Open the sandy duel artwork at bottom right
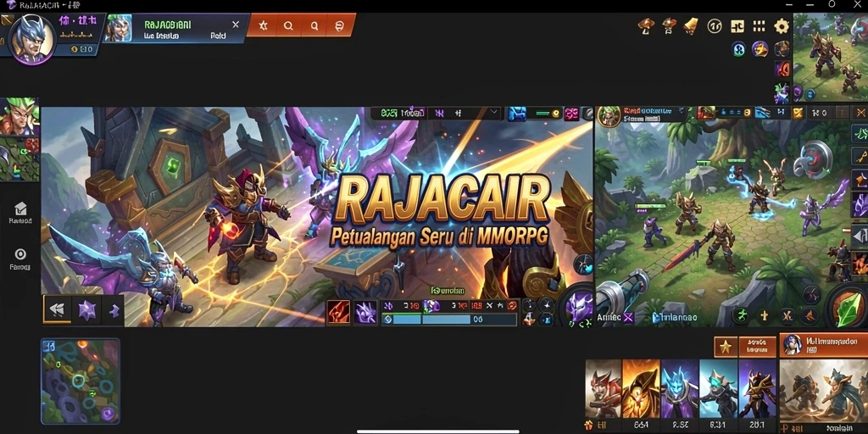868x434 pixels. click(824, 392)
